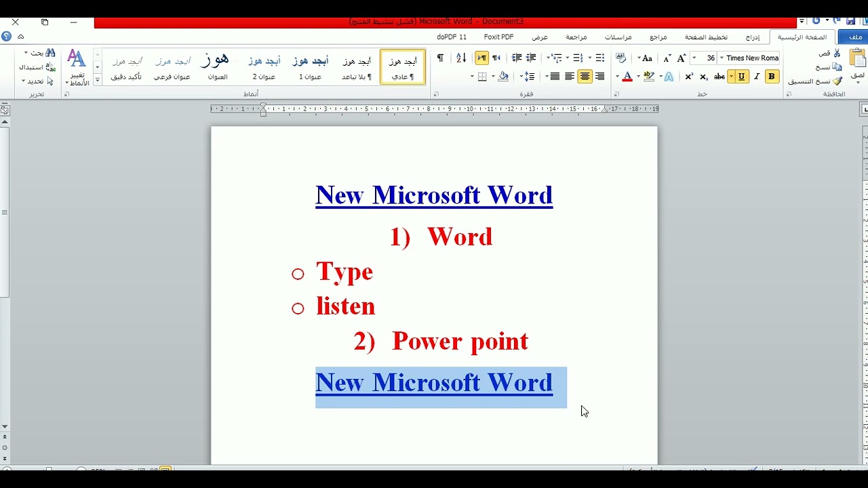Click the Borders icon
This screenshot has height=488, width=868.
pos(482,77)
